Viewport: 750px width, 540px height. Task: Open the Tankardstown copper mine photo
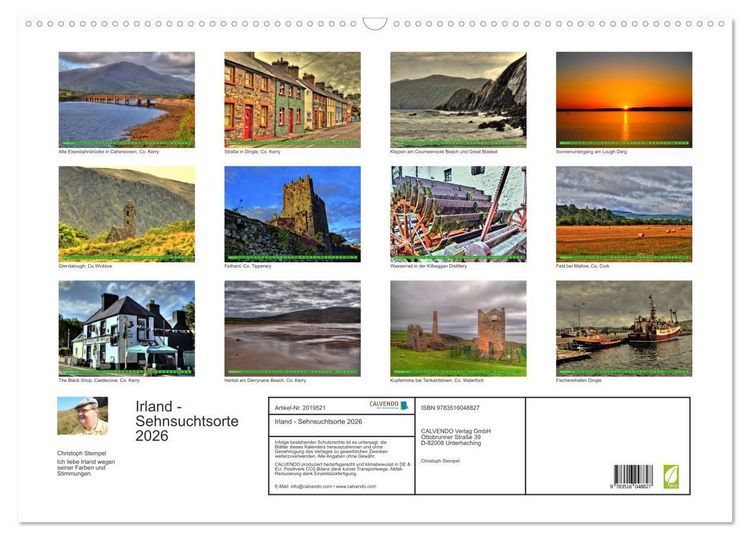(458, 328)
